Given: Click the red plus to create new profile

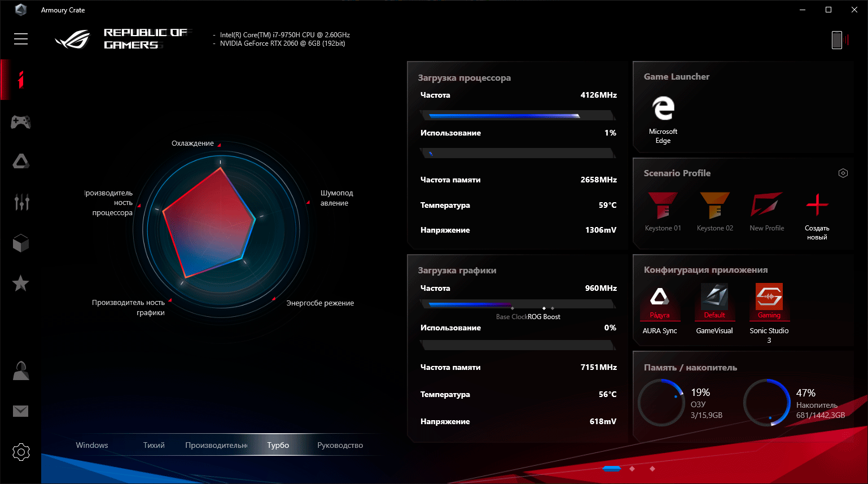Looking at the screenshot, I should tap(817, 204).
